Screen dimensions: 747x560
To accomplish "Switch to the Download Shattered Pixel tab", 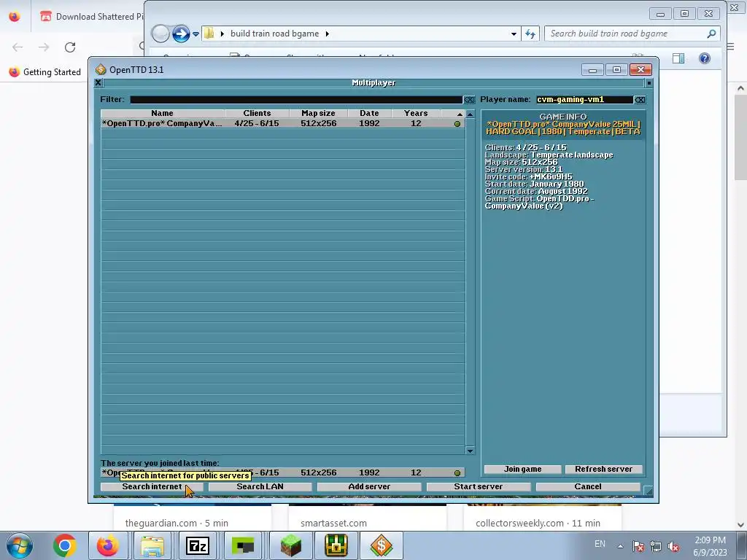I will point(91,16).
